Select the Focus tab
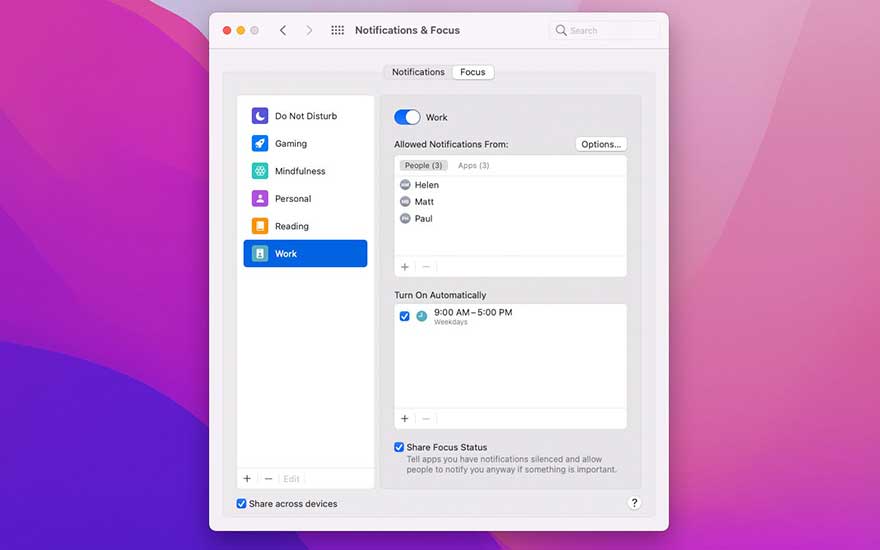Image resolution: width=880 pixels, height=550 pixels. [x=473, y=72]
